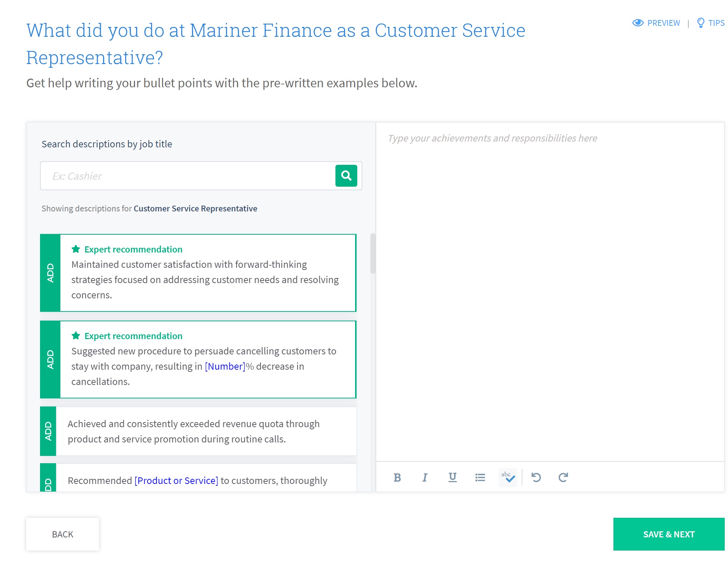Toggle bold formatting in editor toolbar

[397, 477]
